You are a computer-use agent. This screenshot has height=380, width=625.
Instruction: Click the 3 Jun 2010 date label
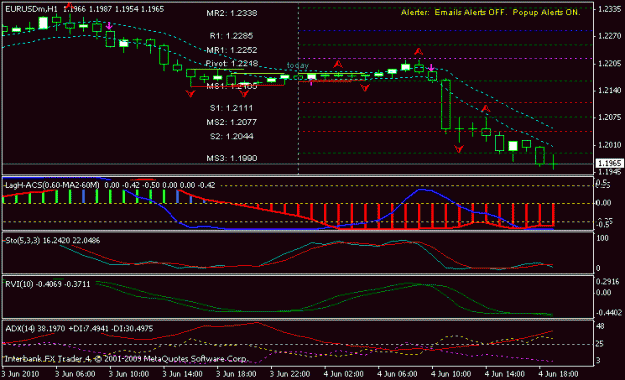click(20, 374)
